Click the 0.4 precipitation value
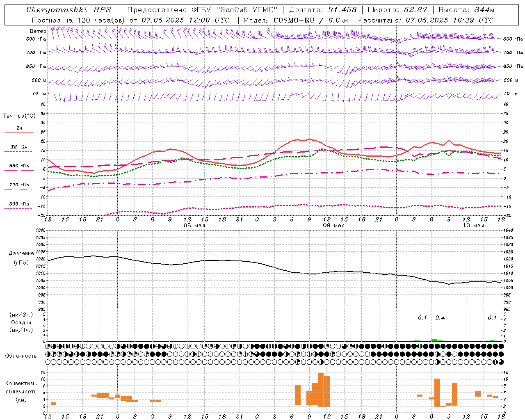Viewport: 525px width, 420px height. tap(440, 317)
